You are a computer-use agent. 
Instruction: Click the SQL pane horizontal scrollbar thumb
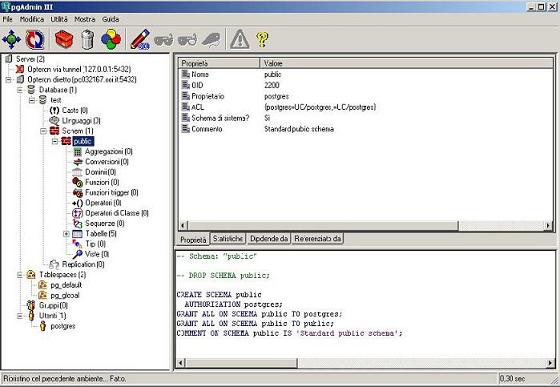click(241, 363)
